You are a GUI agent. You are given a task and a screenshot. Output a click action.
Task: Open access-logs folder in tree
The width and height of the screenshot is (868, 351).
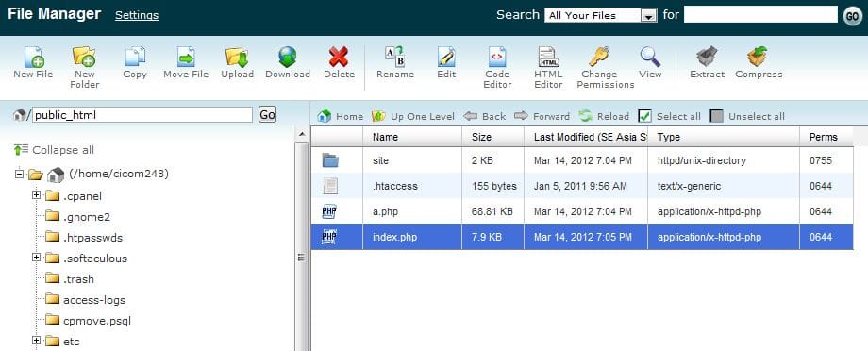tap(94, 300)
